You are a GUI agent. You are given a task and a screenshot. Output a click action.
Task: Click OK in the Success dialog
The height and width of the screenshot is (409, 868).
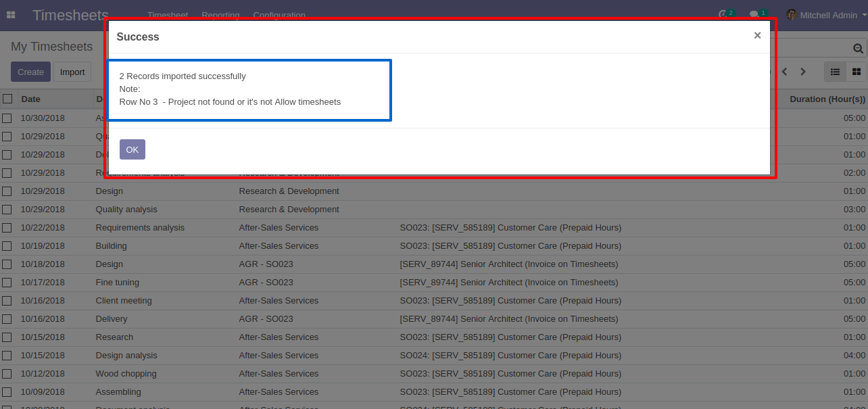[x=132, y=149]
